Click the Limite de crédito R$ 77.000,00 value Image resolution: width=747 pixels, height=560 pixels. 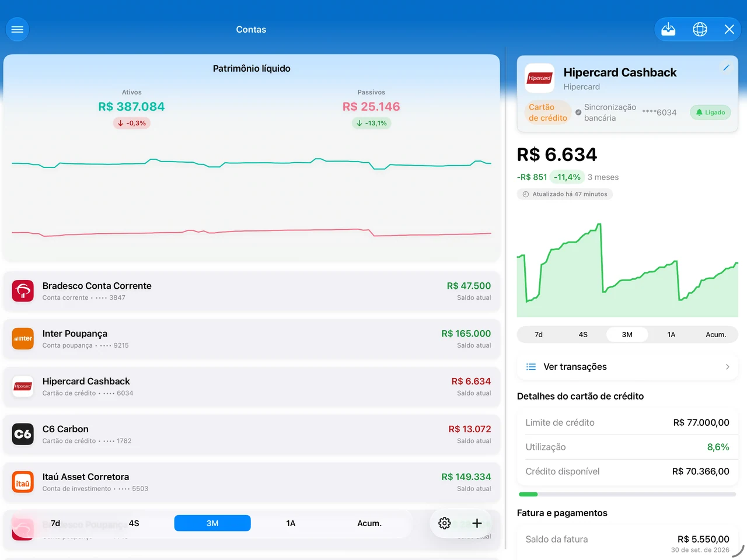click(701, 423)
